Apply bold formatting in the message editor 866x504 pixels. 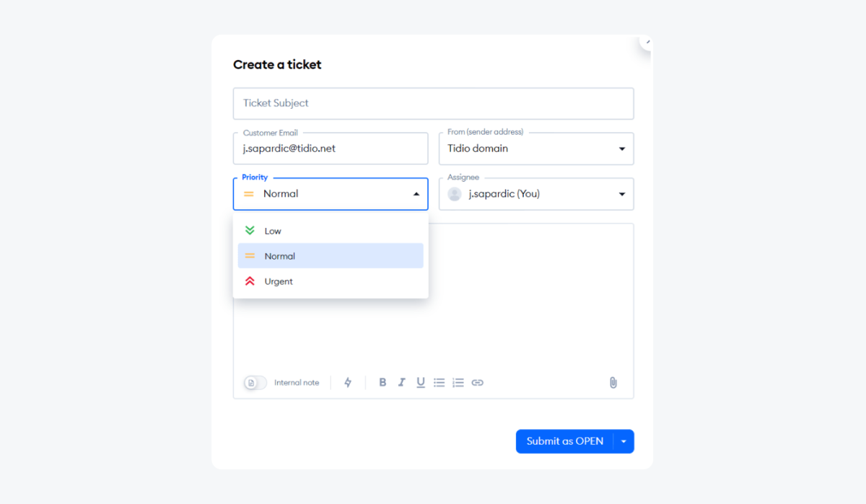click(x=382, y=382)
